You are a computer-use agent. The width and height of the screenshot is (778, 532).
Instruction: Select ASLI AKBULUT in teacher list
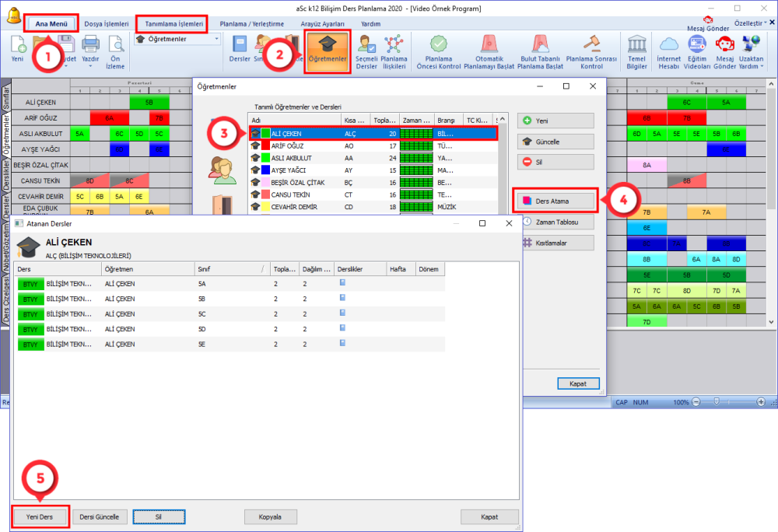click(x=373, y=158)
